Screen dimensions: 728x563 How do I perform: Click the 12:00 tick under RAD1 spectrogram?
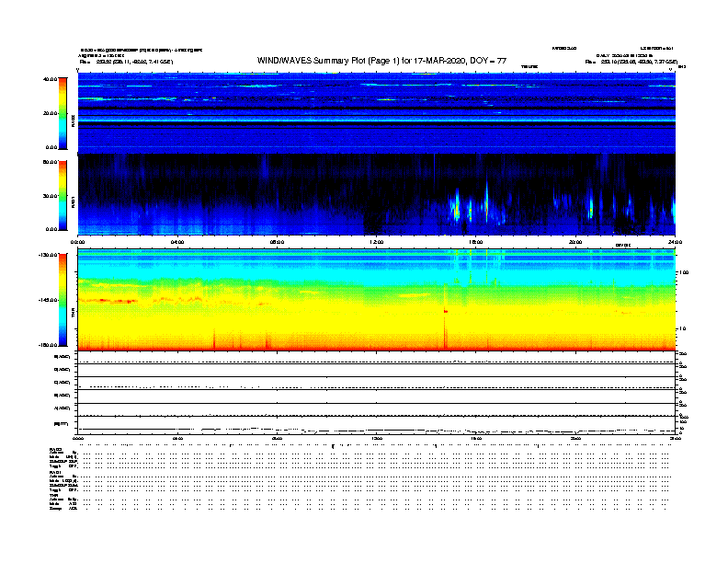377,242
